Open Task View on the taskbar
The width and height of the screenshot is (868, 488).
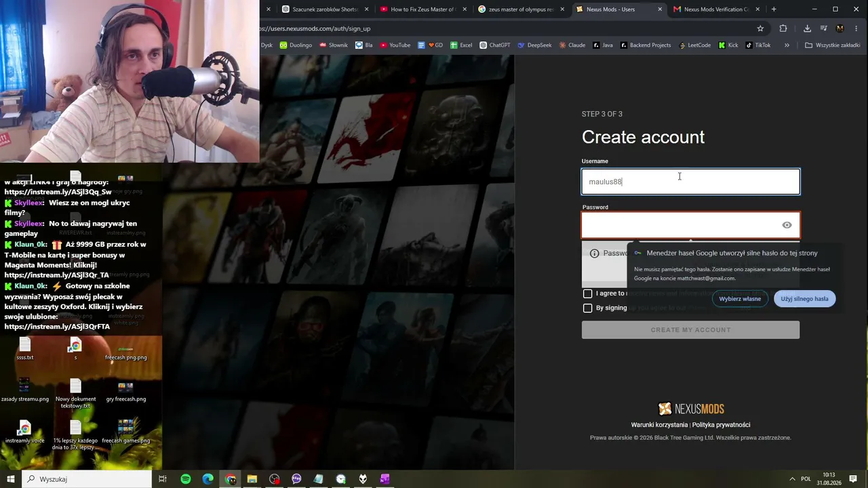163,479
